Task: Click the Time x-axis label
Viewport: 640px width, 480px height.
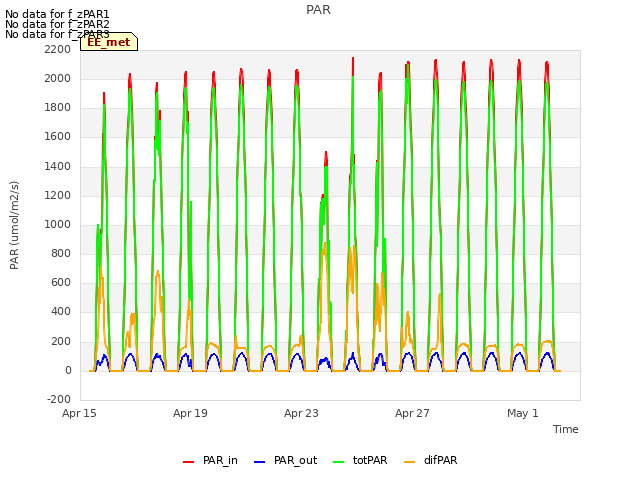Action: [566, 429]
